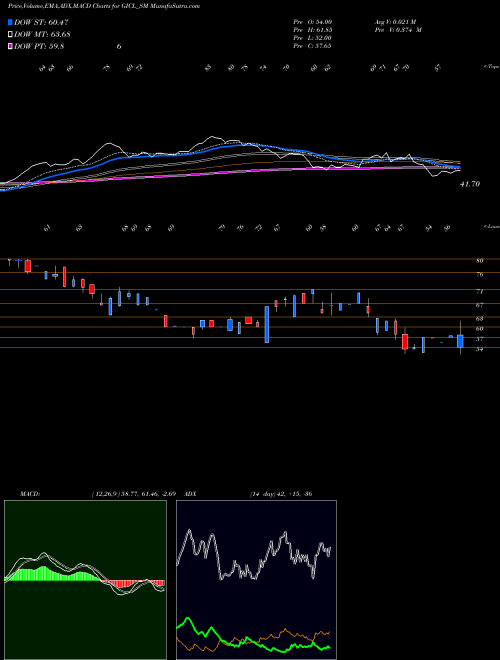The width and height of the screenshot is (500, 660).
Task: Click the MACD panel title label
Action: [30, 494]
